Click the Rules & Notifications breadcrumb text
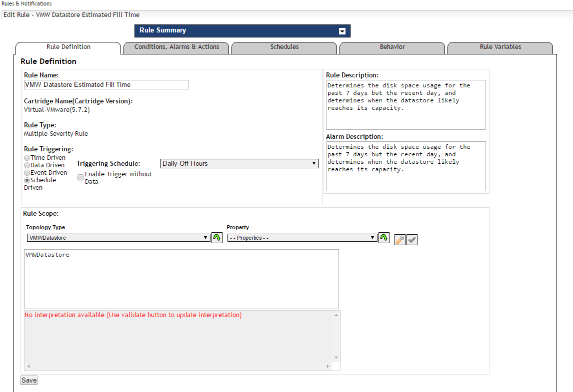 click(26, 3)
